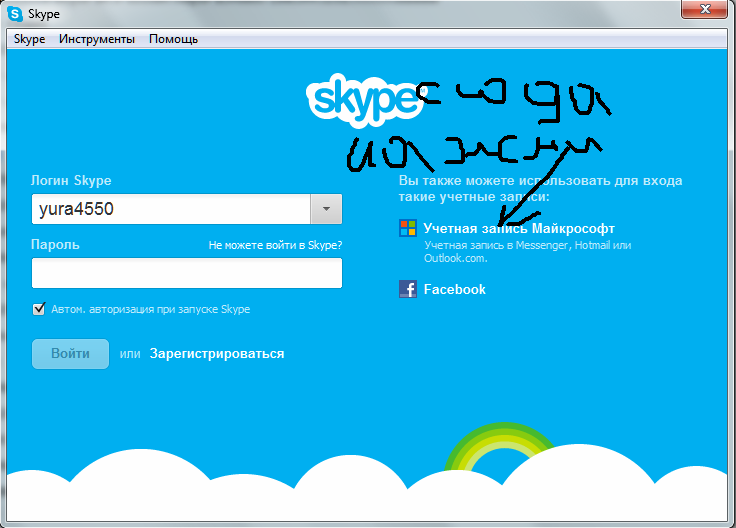736x528 pixels.
Task: Click the Пароль label text
Action: click(x=55, y=245)
